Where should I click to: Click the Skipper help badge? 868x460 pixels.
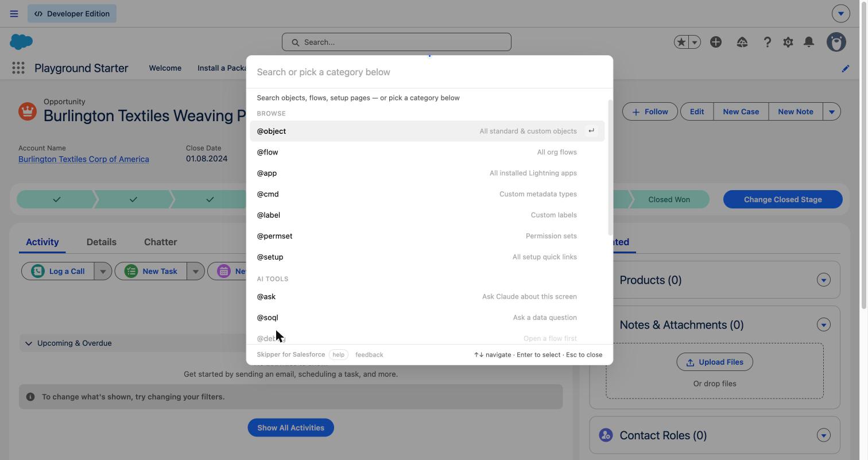339,355
